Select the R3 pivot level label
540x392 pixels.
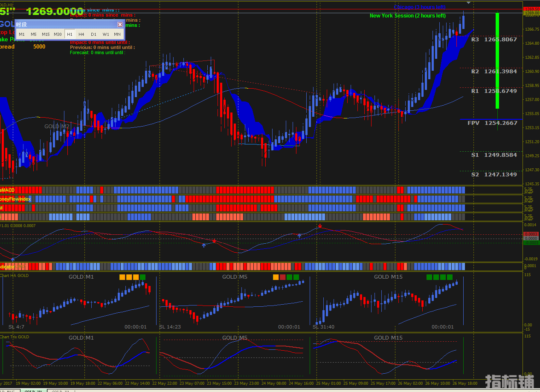pos(475,40)
